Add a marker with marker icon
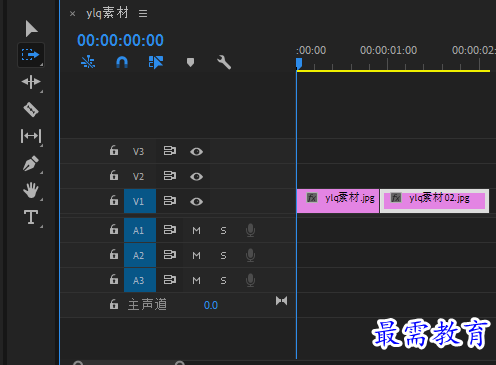This screenshot has width=496, height=365. tap(190, 62)
